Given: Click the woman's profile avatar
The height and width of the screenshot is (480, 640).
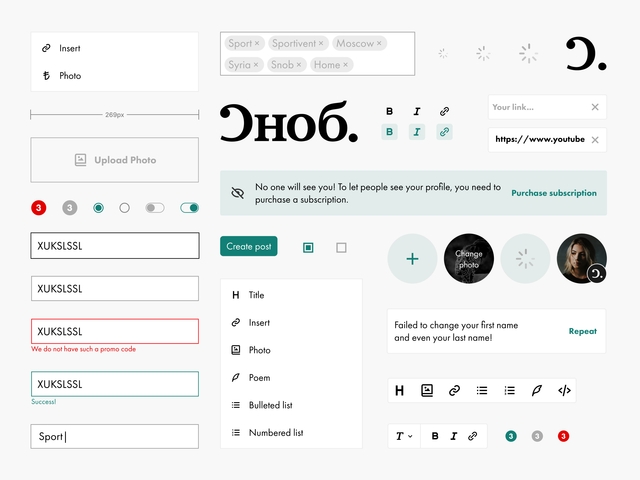Looking at the screenshot, I should [x=582, y=259].
